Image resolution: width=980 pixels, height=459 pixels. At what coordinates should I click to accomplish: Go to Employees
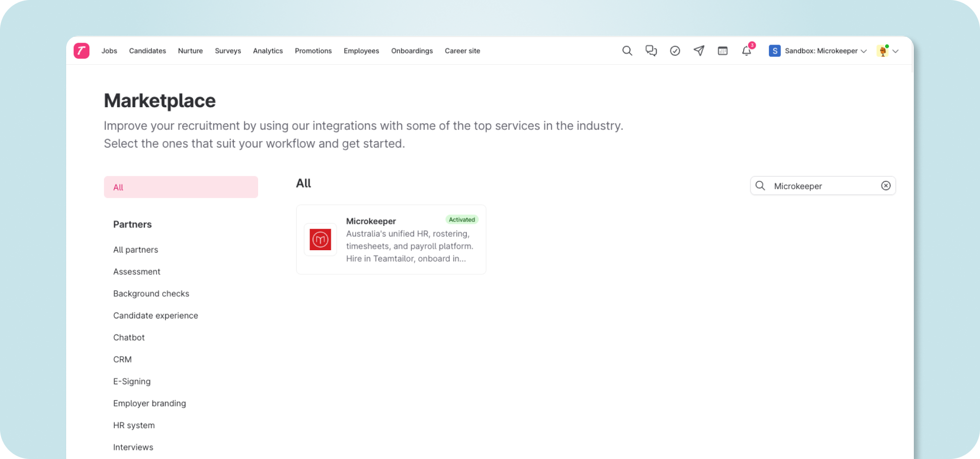pyautogui.click(x=361, y=51)
